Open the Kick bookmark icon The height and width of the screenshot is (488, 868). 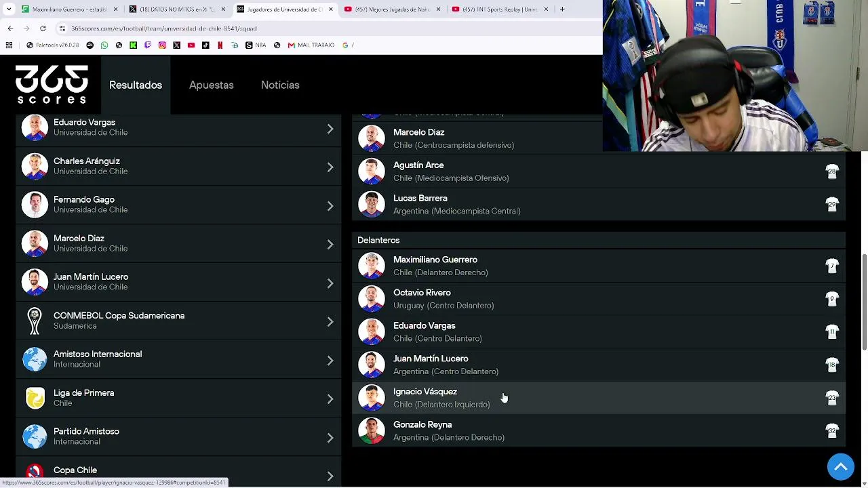[133, 45]
